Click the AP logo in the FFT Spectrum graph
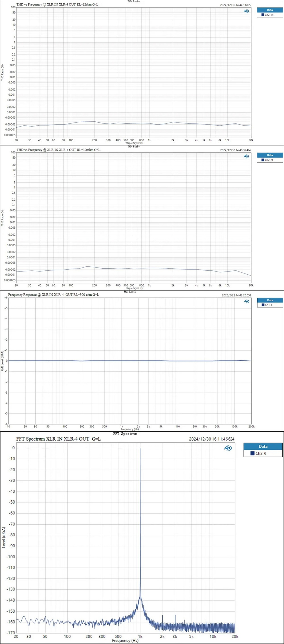 click(228, 448)
